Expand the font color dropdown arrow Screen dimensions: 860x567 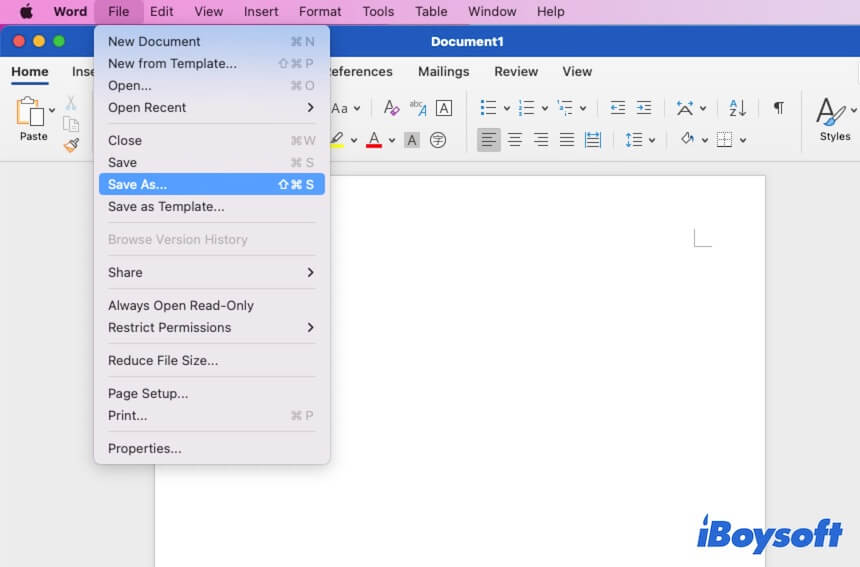[x=392, y=140]
